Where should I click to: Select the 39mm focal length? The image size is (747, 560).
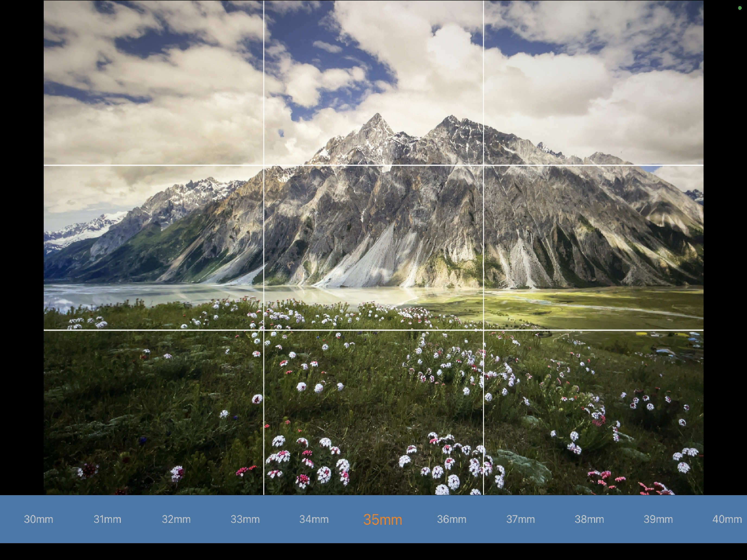pos(658,519)
